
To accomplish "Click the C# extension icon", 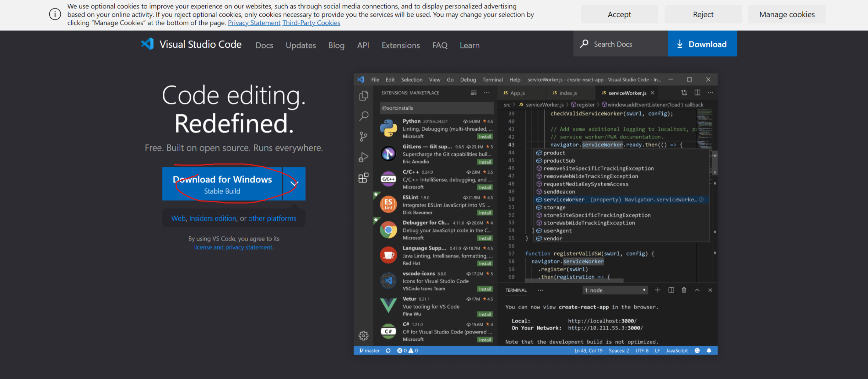I will coord(388,331).
